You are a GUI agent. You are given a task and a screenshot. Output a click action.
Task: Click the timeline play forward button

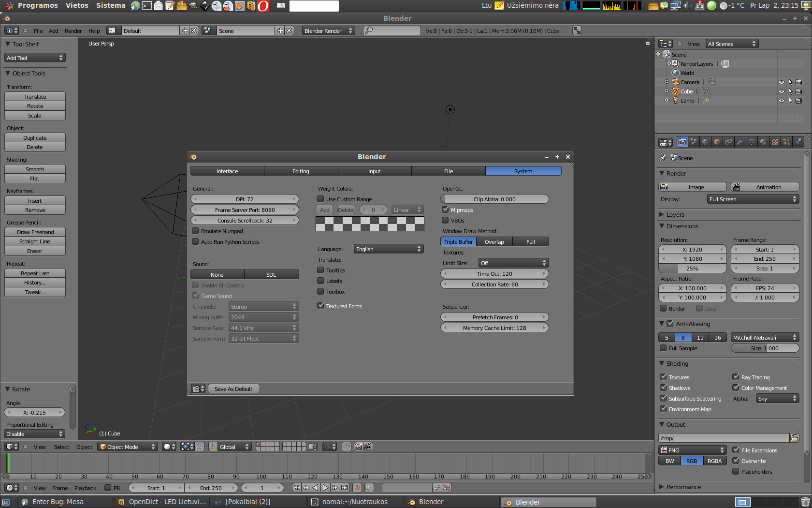coord(325,488)
